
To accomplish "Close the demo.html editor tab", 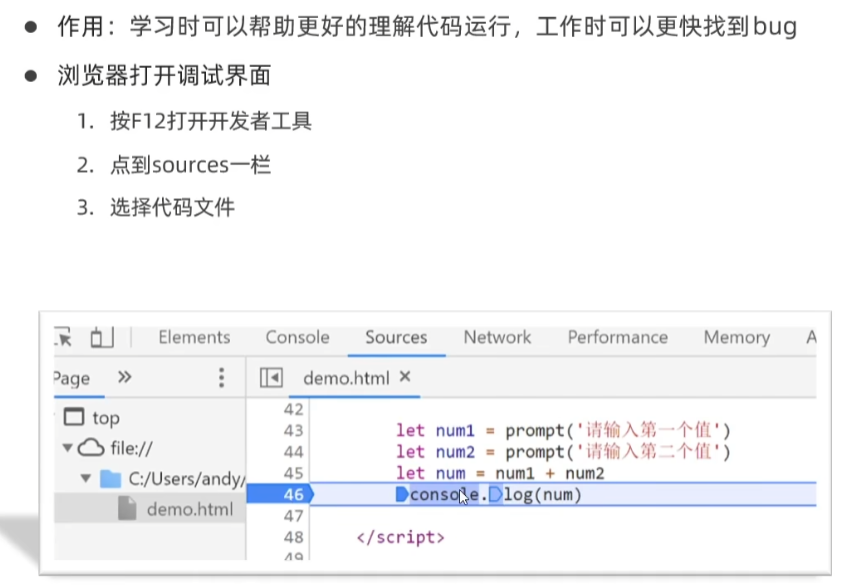I will point(405,376).
